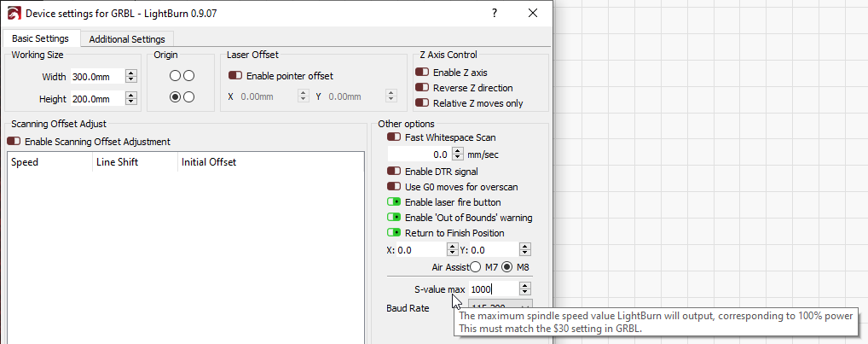
Task: Toggle Relative Z moves only switch
Action: [422, 103]
